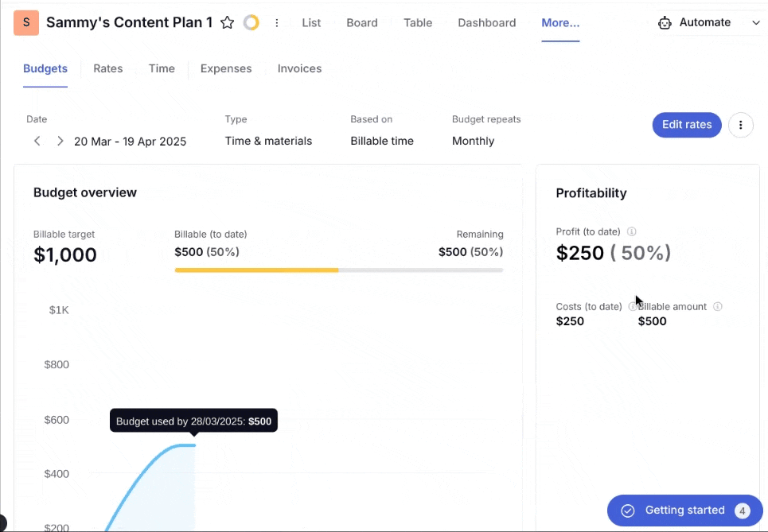Click the Edit rates button
The height and width of the screenshot is (532, 768).
687,125
